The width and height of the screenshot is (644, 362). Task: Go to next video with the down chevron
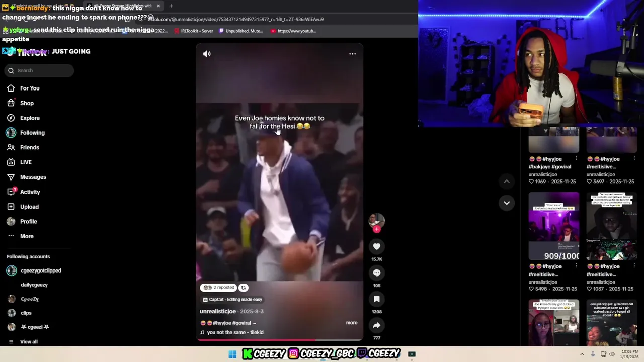pyautogui.click(x=507, y=203)
